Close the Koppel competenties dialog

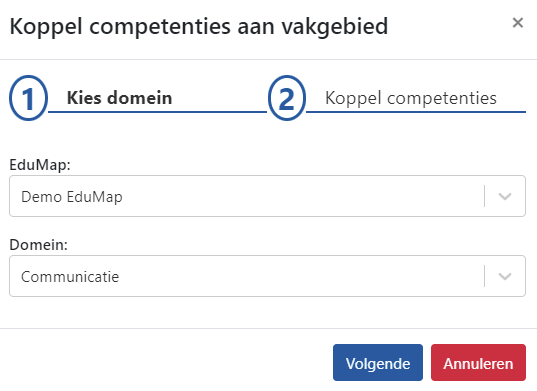pos(517,23)
